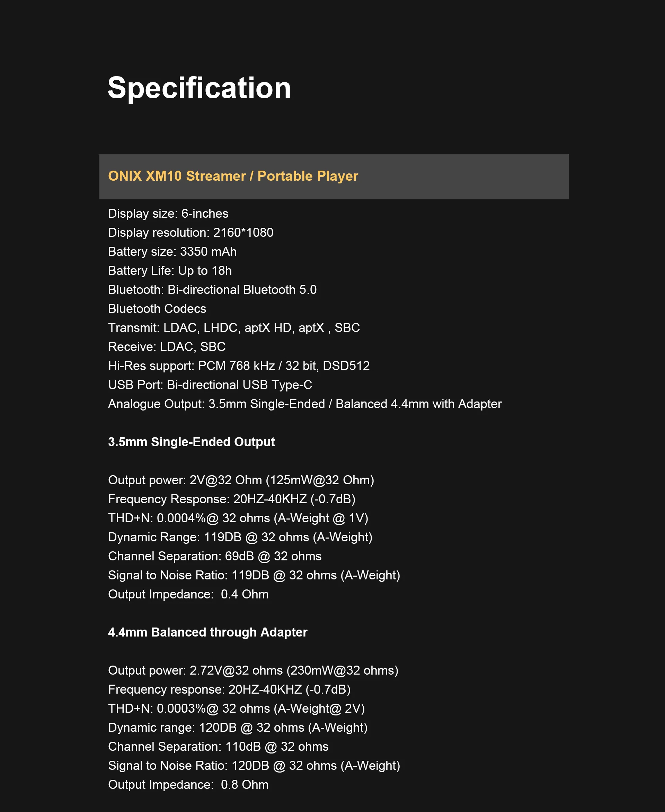Click the Bi-directional Bluetooth 5.0 line
665x812 pixels.
[x=212, y=290]
